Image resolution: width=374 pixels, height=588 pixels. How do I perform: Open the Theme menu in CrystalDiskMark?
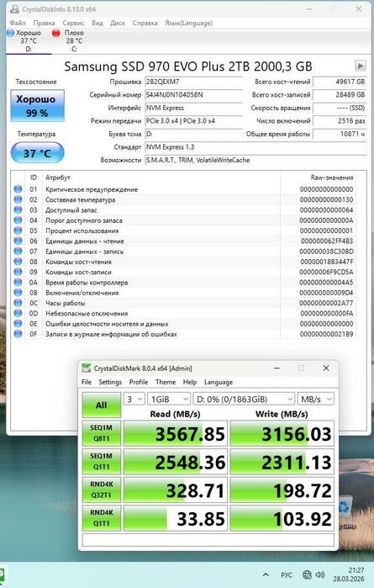pyautogui.click(x=166, y=382)
